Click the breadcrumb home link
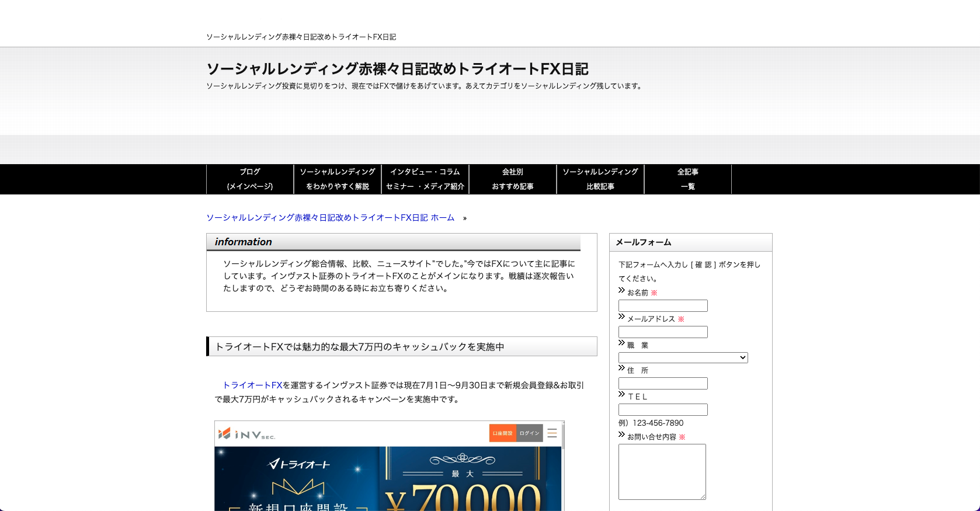This screenshot has width=980, height=511. (x=330, y=218)
